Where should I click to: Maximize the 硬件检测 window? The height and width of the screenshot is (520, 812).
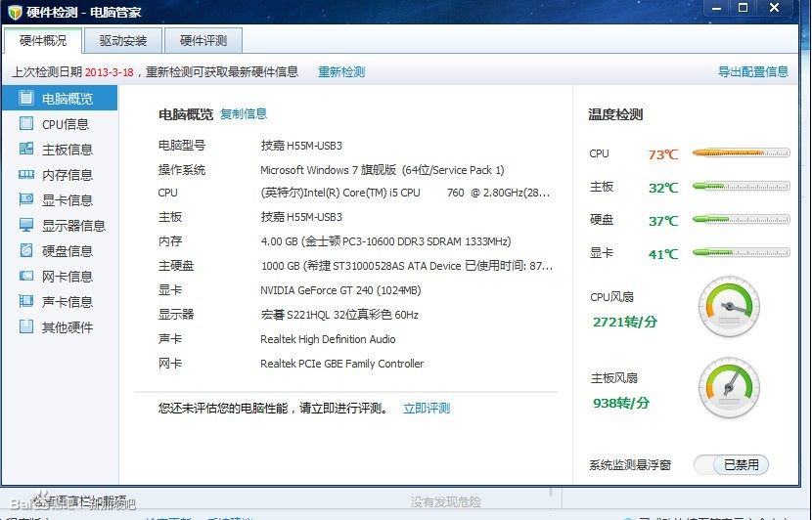click(x=743, y=8)
